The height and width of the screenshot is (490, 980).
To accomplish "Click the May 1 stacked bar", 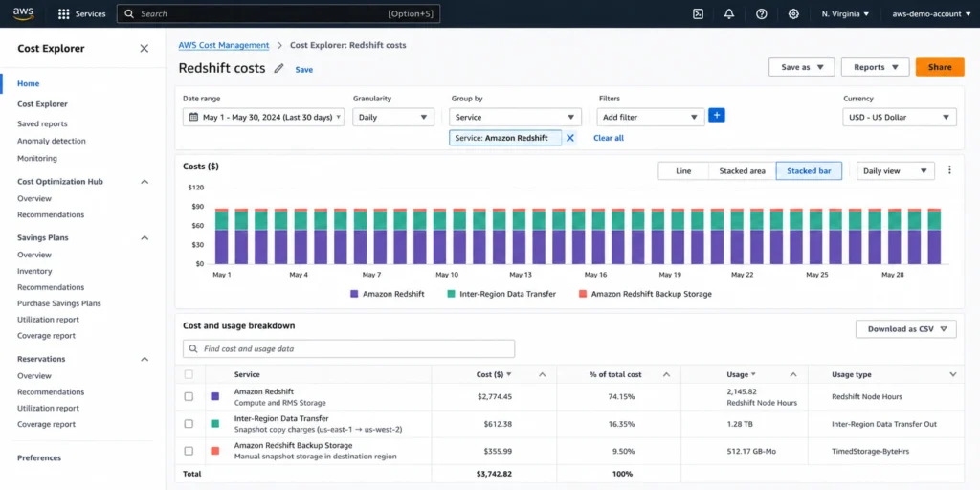I will pyautogui.click(x=222, y=236).
